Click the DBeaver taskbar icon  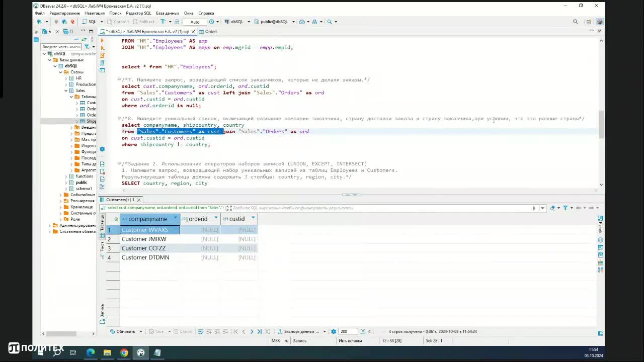[x=140, y=352]
